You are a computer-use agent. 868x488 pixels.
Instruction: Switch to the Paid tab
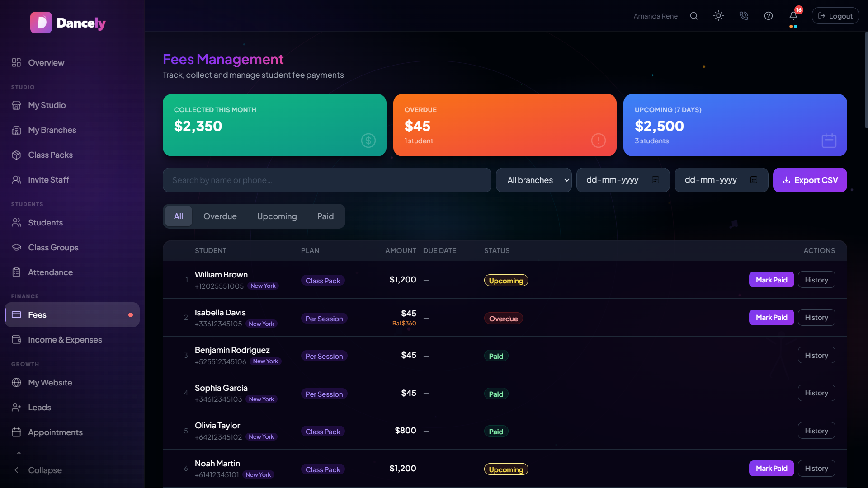click(x=325, y=216)
